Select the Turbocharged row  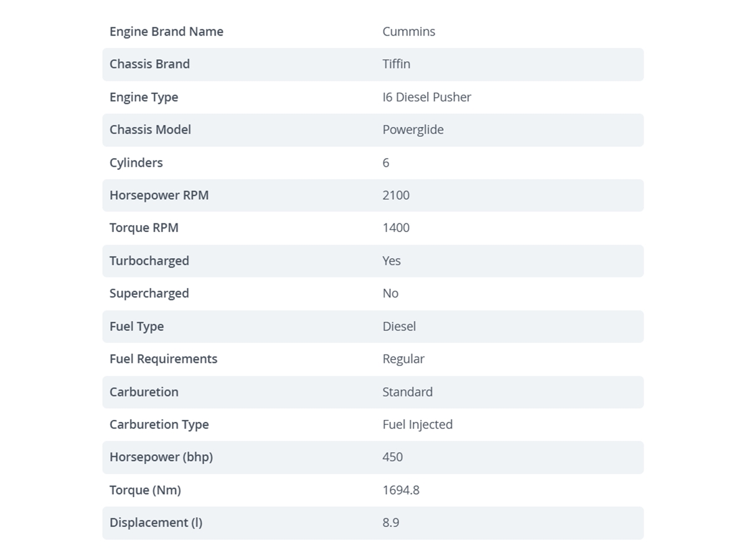(x=373, y=261)
